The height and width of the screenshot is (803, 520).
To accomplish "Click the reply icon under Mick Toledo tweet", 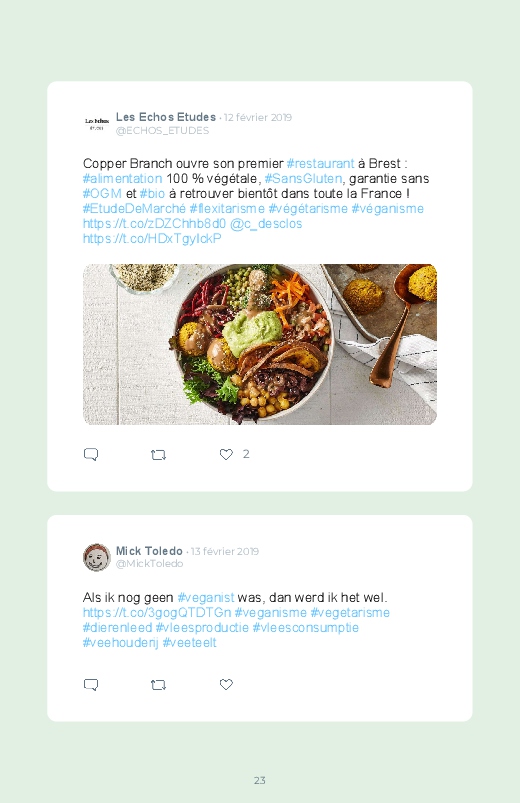I will pos(91,685).
